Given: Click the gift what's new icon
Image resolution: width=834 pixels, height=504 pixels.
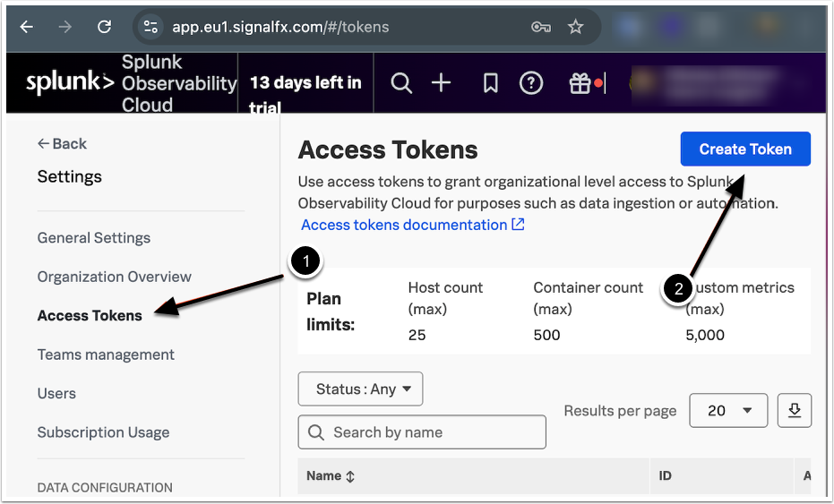Looking at the screenshot, I should (x=580, y=83).
